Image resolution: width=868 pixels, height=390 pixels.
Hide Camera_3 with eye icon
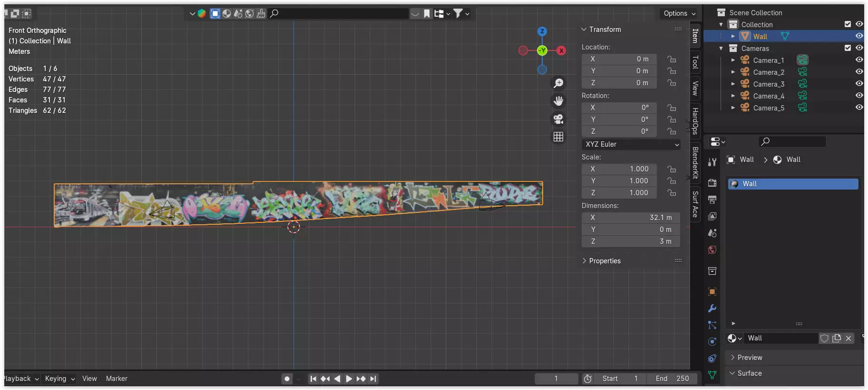(x=859, y=84)
